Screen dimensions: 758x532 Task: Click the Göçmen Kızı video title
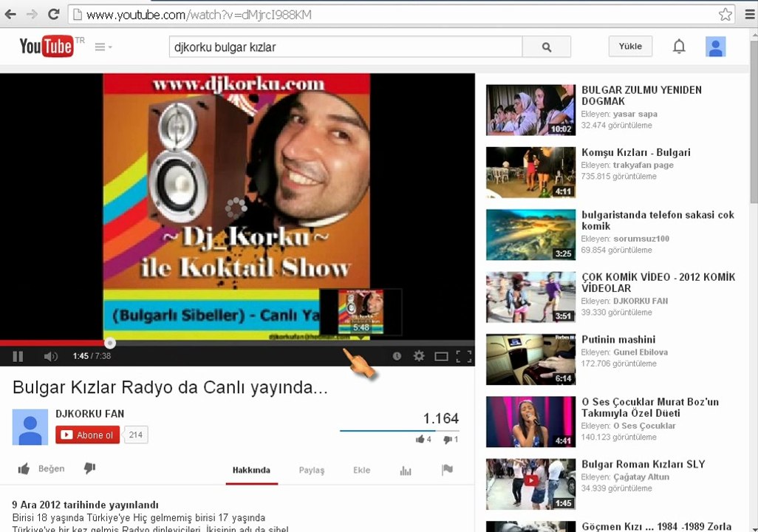coord(657,526)
